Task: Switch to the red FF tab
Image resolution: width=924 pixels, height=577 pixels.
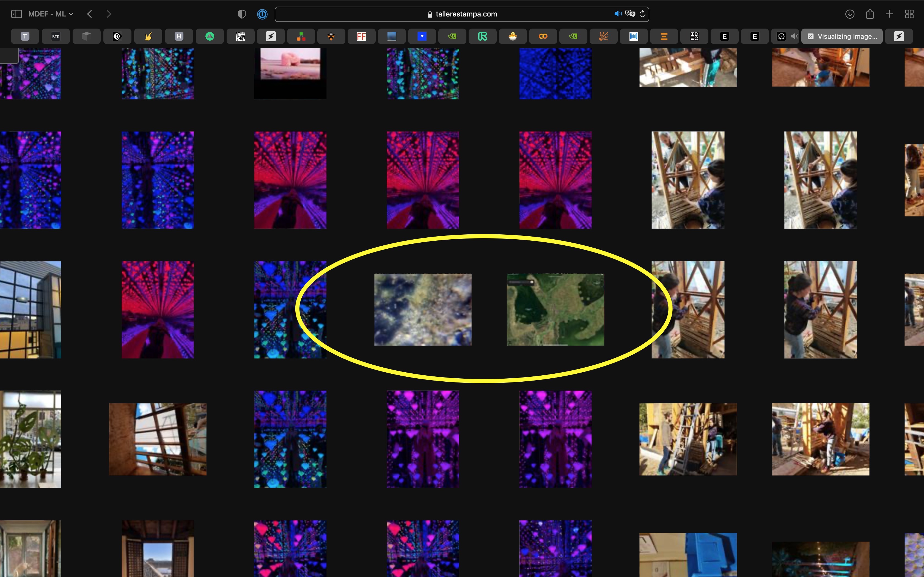Action: 361,36
